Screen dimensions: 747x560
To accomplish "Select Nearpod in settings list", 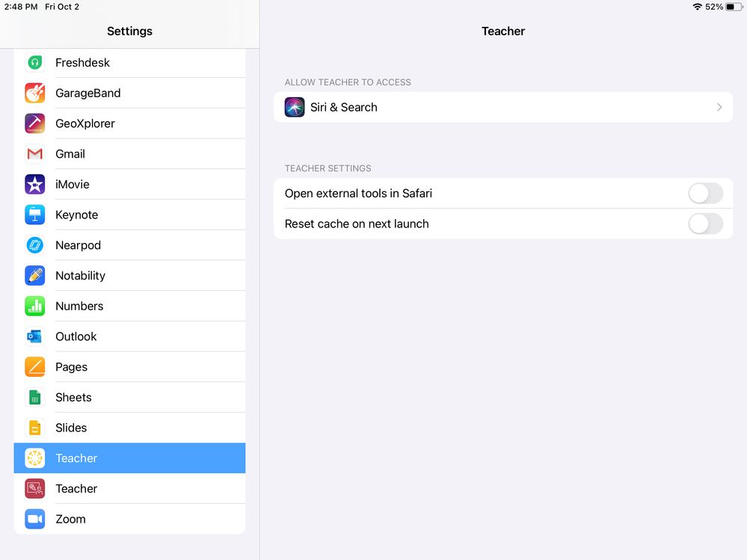I will 129,245.
